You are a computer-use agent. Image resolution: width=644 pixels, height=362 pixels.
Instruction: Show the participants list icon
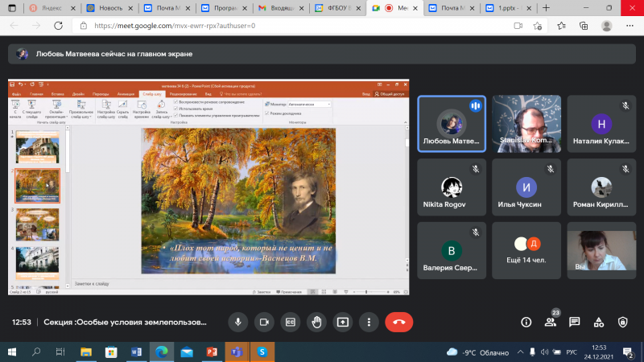pos(551,323)
